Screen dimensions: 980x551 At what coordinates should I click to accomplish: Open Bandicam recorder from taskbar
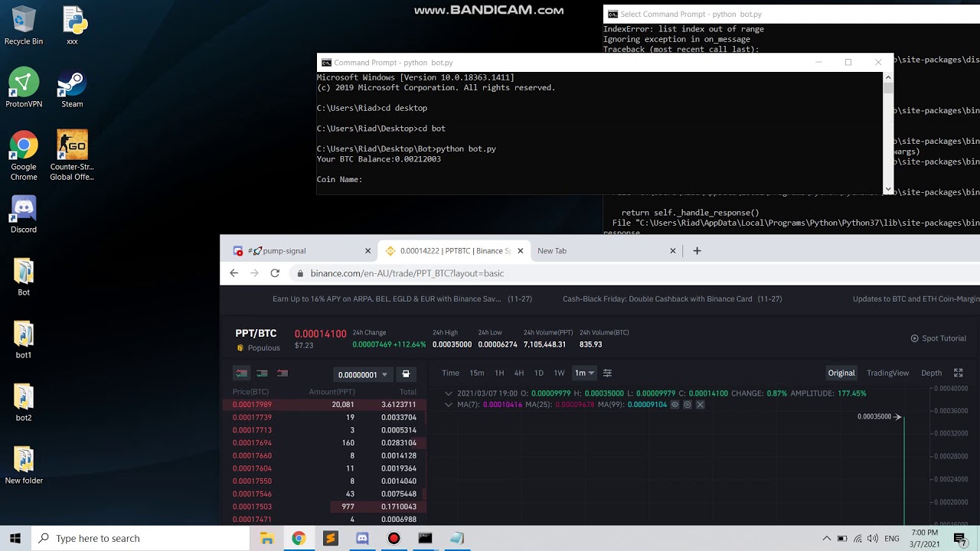click(x=394, y=538)
